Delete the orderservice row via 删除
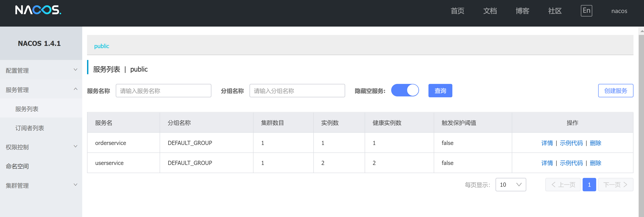The width and height of the screenshot is (644, 217). coord(595,143)
